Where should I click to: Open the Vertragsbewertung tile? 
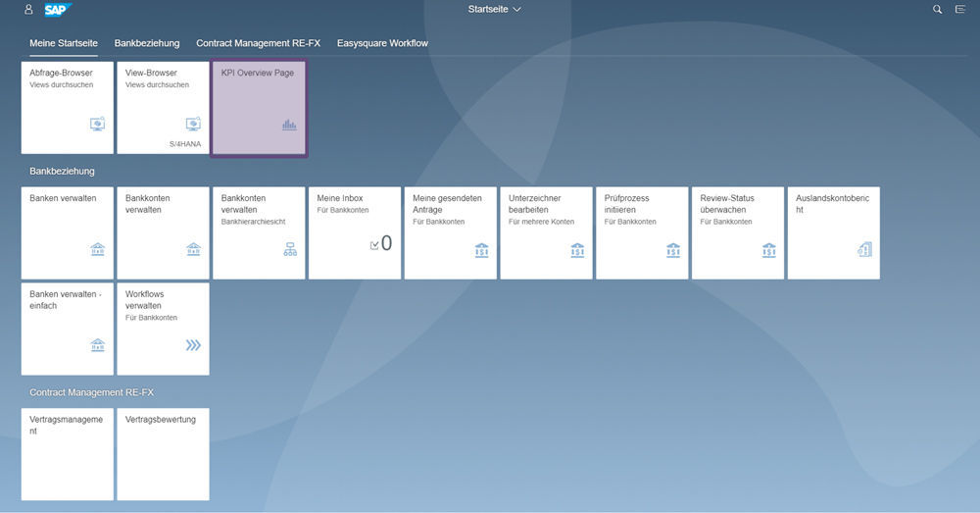click(163, 454)
